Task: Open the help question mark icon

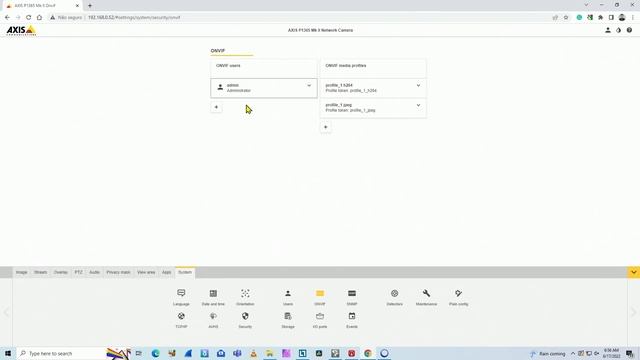Action: click(629, 30)
